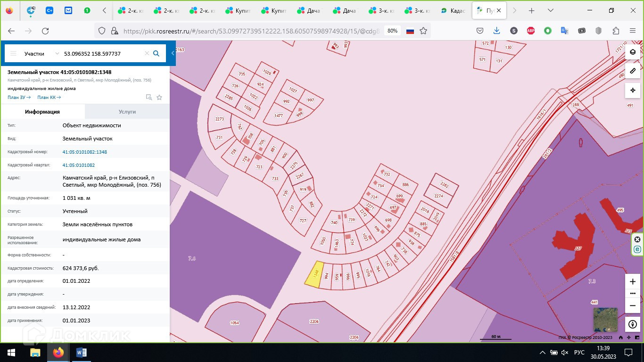
Task: Clear the search coordinates field
Action: coord(147,54)
